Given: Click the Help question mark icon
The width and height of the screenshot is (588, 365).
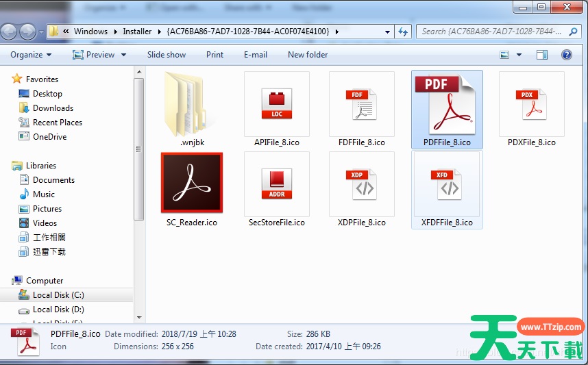Looking at the screenshot, I should coord(567,55).
